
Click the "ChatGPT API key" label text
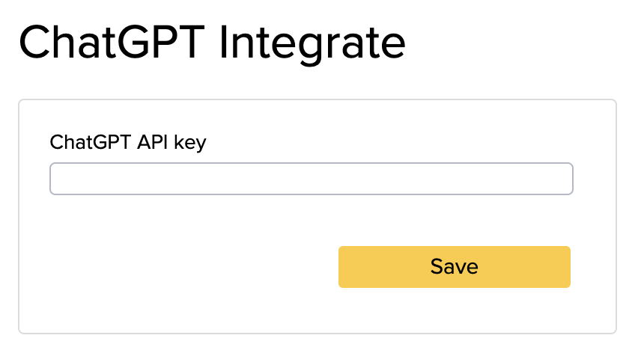pyautogui.click(x=127, y=142)
